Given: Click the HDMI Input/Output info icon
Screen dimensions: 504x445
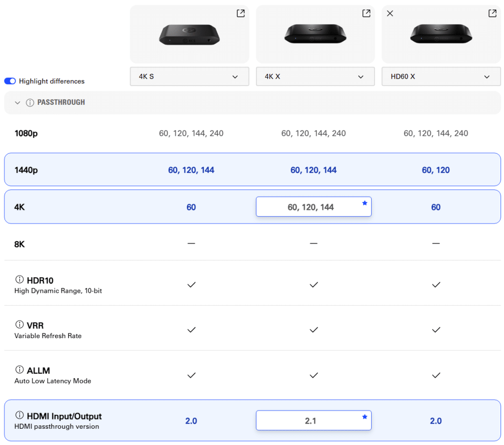Looking at the screenshot, I should click(x=20, y=415).
